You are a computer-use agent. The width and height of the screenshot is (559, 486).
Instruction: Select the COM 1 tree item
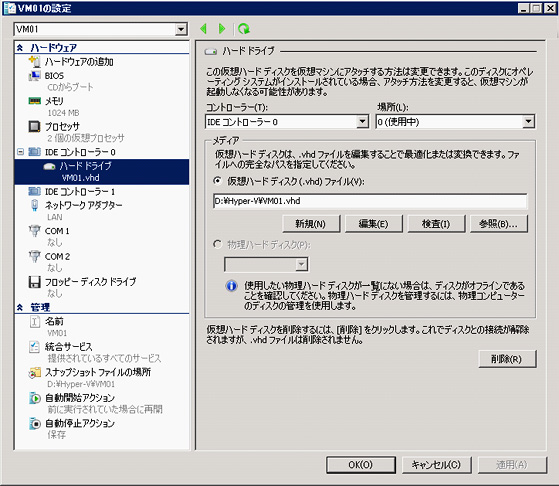[x=57, y=231]
